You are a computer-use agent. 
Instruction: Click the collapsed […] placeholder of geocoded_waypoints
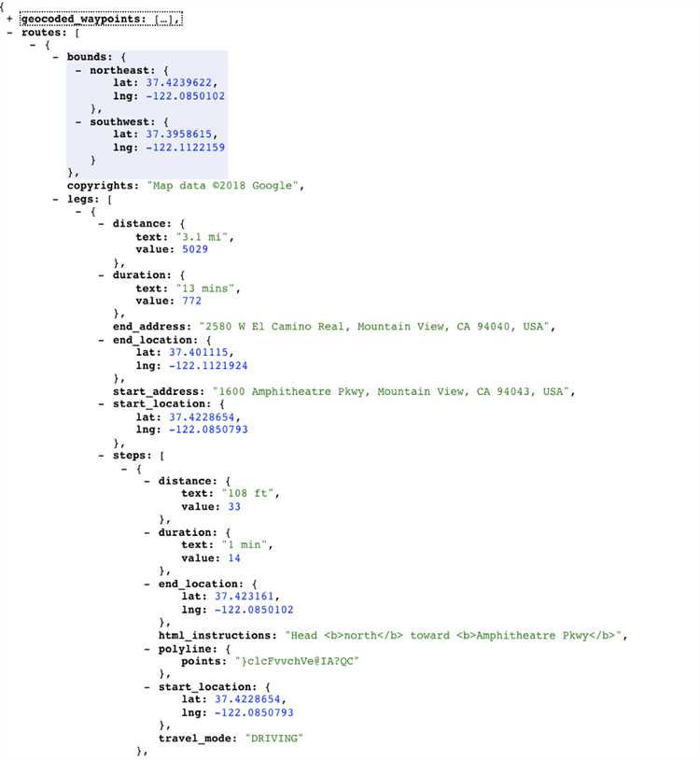pos(164,20)
